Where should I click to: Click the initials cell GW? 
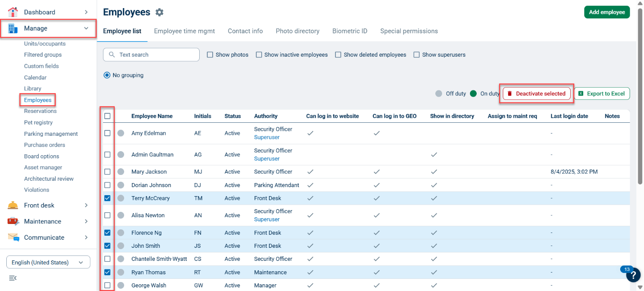[x=199, y=285]
